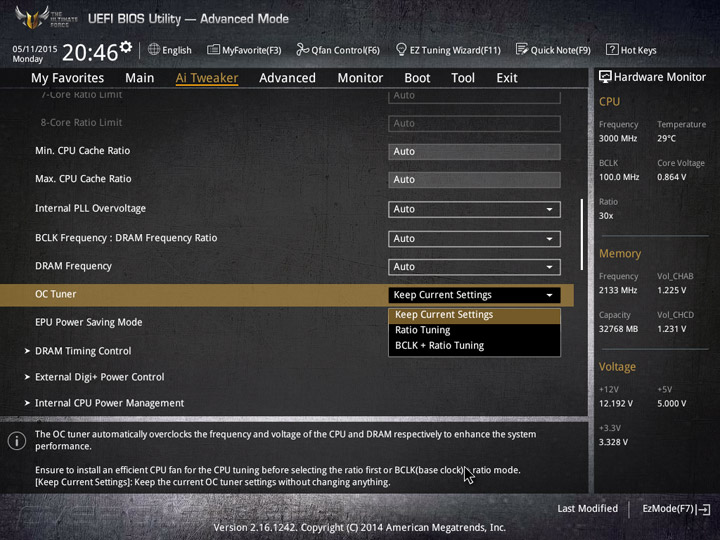Viewport: 720px width, 540px height.
Task: Expand Internal CPU Power Management submenu
Action: (109, 403)
